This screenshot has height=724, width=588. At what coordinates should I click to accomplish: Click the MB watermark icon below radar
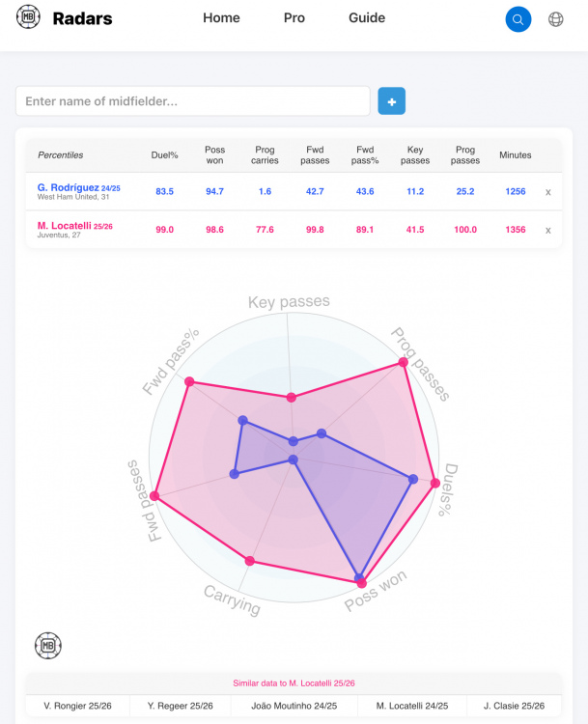[x=48, y=645]
